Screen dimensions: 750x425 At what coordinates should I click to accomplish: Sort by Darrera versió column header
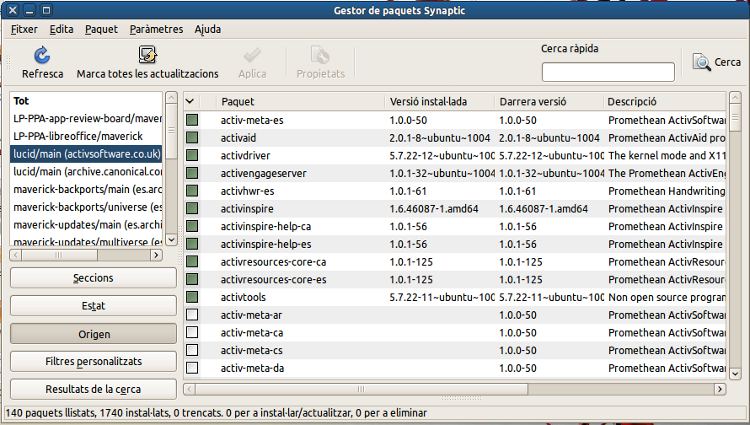coord(549,101)
